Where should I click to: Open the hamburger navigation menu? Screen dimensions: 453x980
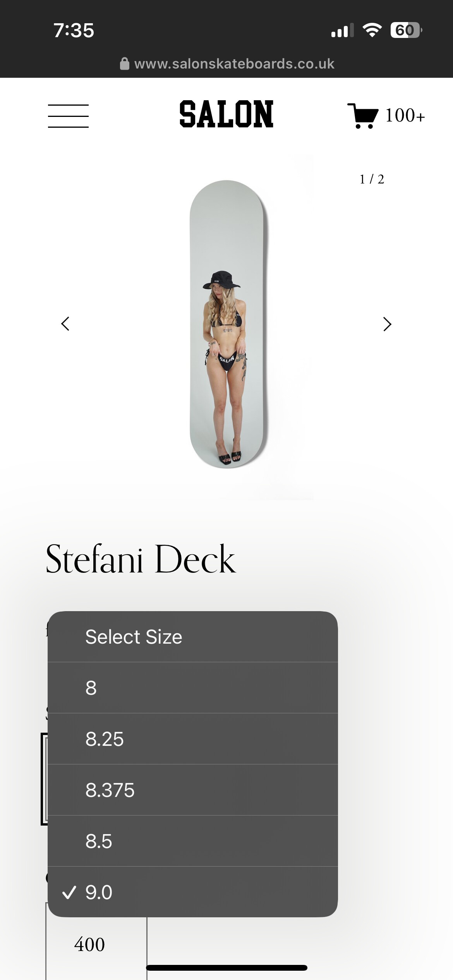click(68, 116)
